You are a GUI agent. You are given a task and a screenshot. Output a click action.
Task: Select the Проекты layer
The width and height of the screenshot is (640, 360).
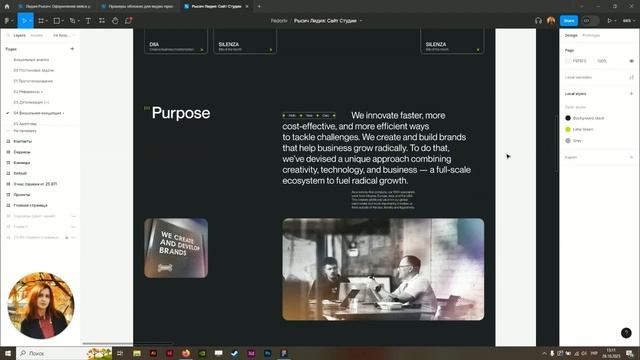pyautogui.click(x=22, y=195)
